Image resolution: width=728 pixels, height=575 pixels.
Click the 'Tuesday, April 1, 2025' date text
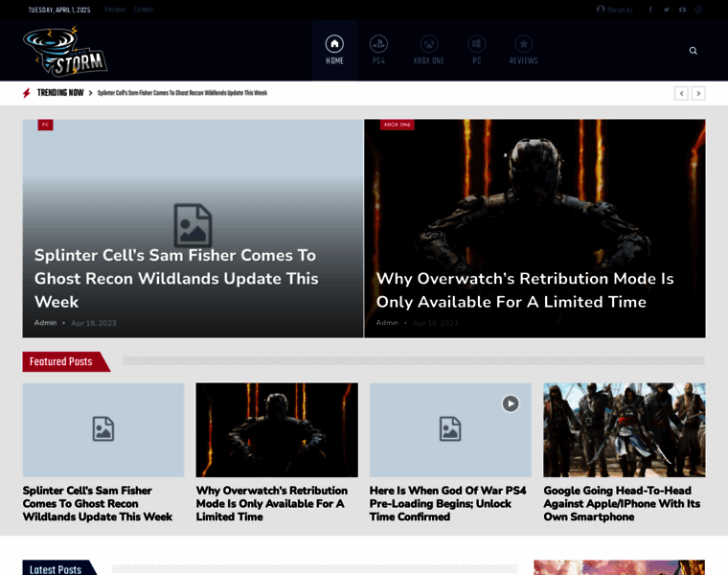point(59,10)
